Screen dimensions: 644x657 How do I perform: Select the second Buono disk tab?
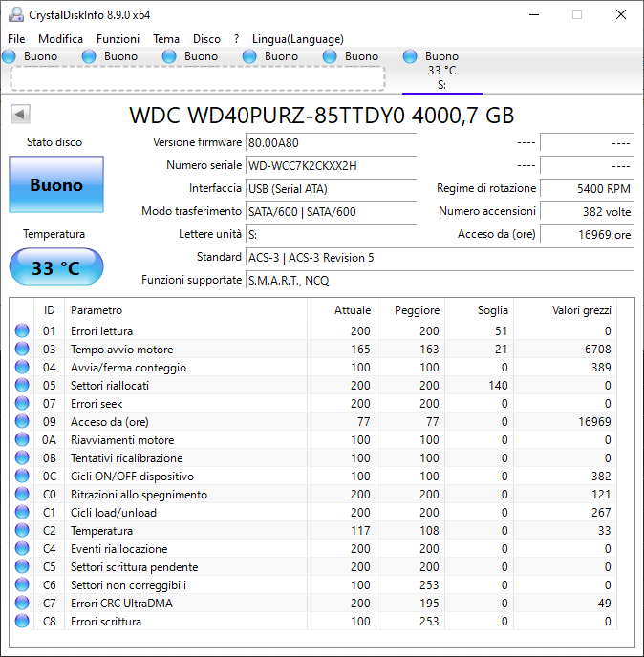tap(112, 56)
